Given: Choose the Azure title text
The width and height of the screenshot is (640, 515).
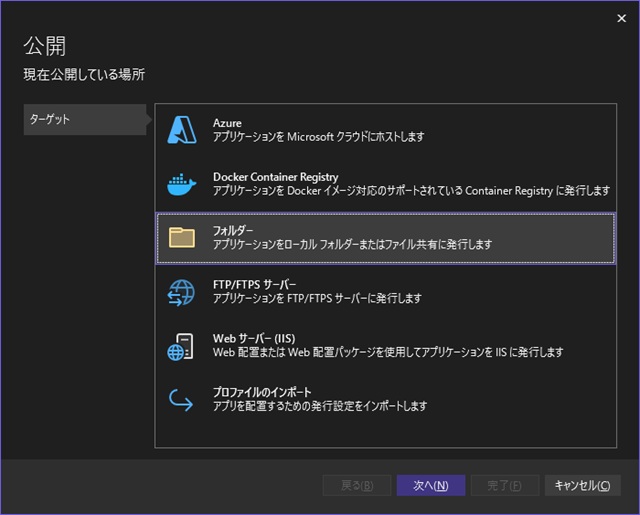Looking at the screenshot, I should [x=227, y=123].
